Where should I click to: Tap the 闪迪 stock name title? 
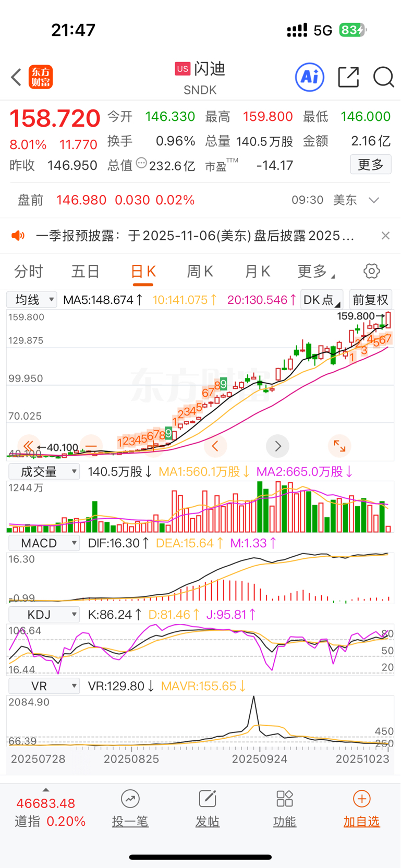[x=210, y=68]
